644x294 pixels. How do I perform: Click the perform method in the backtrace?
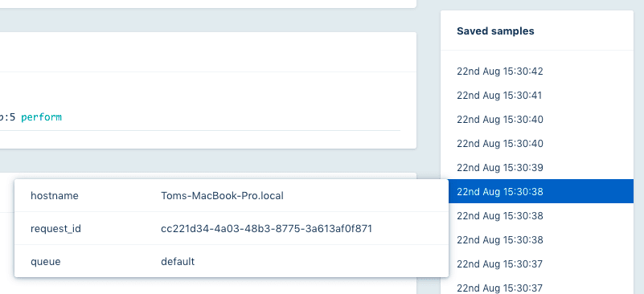[41, 117]
